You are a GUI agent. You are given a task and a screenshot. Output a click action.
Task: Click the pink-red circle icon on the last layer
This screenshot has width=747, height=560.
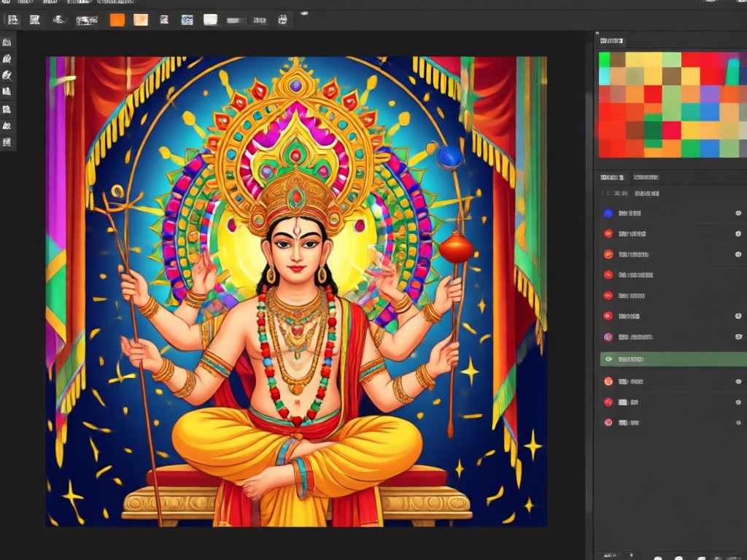click(608, 422)
